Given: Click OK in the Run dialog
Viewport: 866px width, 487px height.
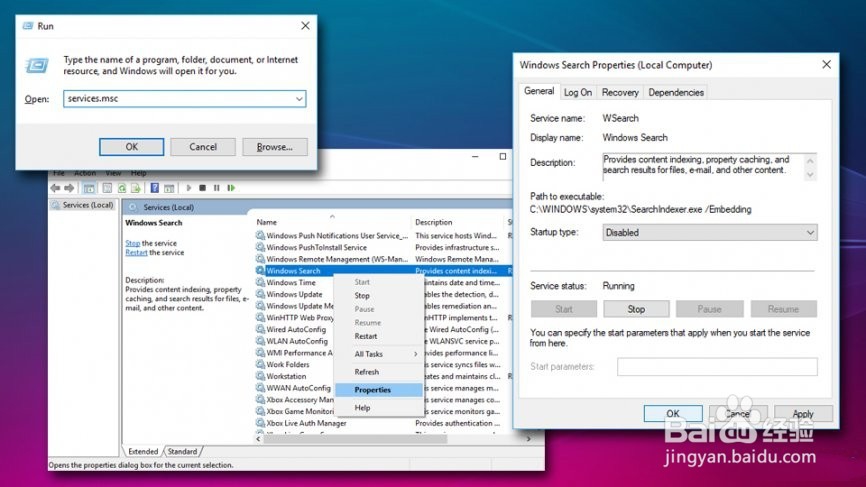Looking at the screenshot, I should pyautogui.click(x=131, y=147).
